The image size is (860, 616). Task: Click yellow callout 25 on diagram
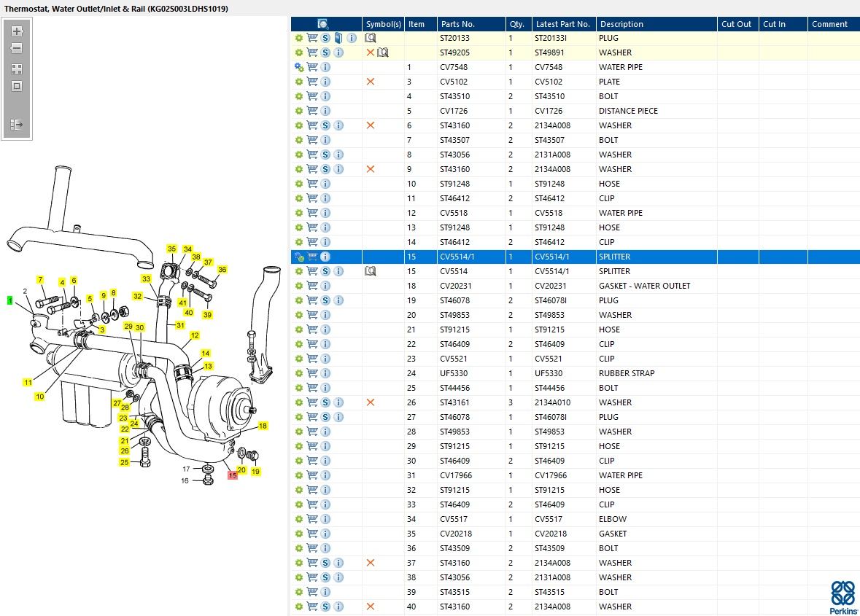pos(125,462)
